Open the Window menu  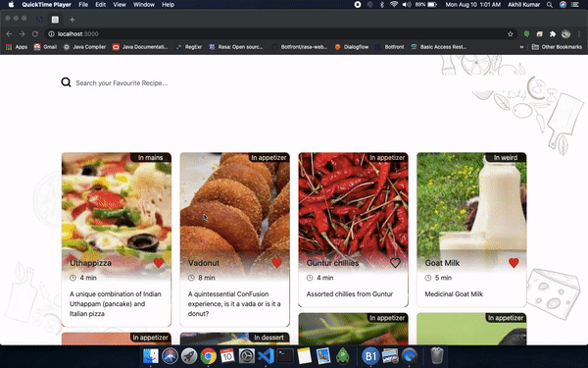point(144,5)
